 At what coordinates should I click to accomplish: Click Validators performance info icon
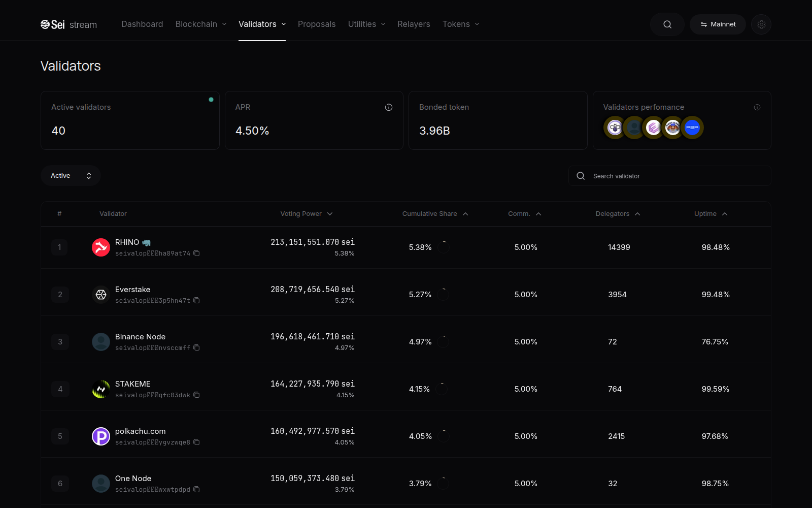(757, 107)
